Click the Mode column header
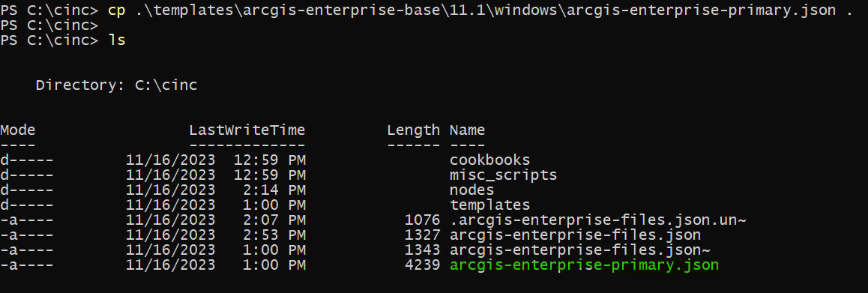This screenshot has height=293, width=868. pos(18,130)
